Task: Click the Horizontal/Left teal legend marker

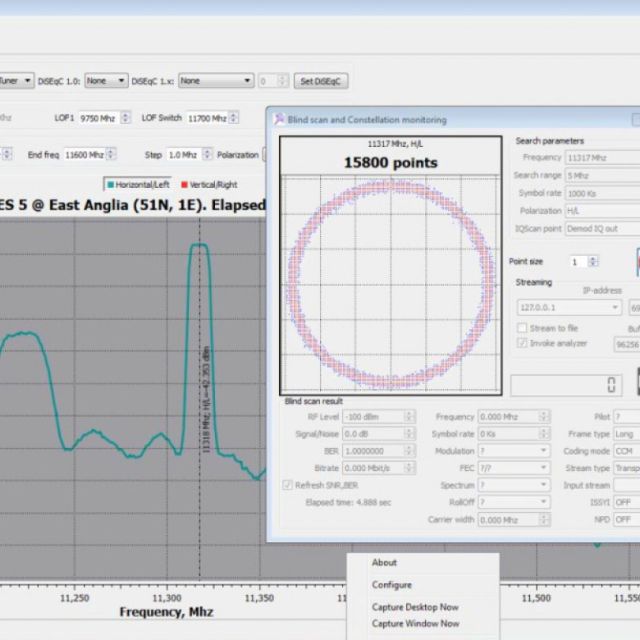Action: coord(110,184)
